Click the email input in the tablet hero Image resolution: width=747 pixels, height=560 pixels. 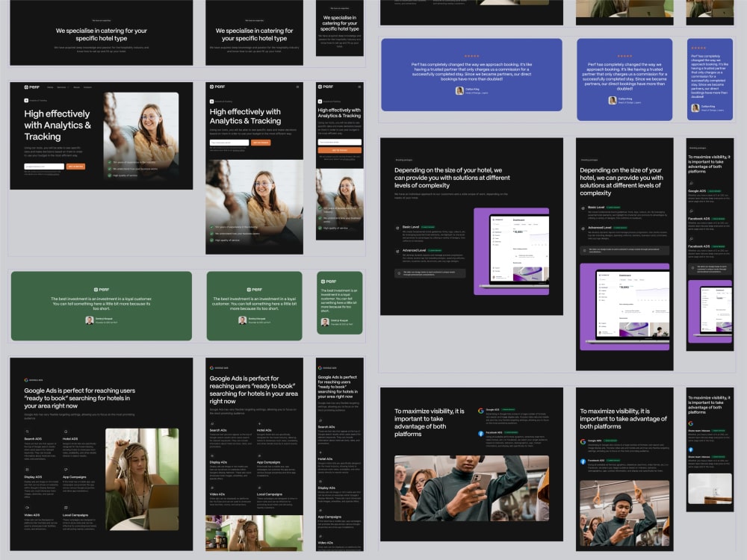pos(229,143)
